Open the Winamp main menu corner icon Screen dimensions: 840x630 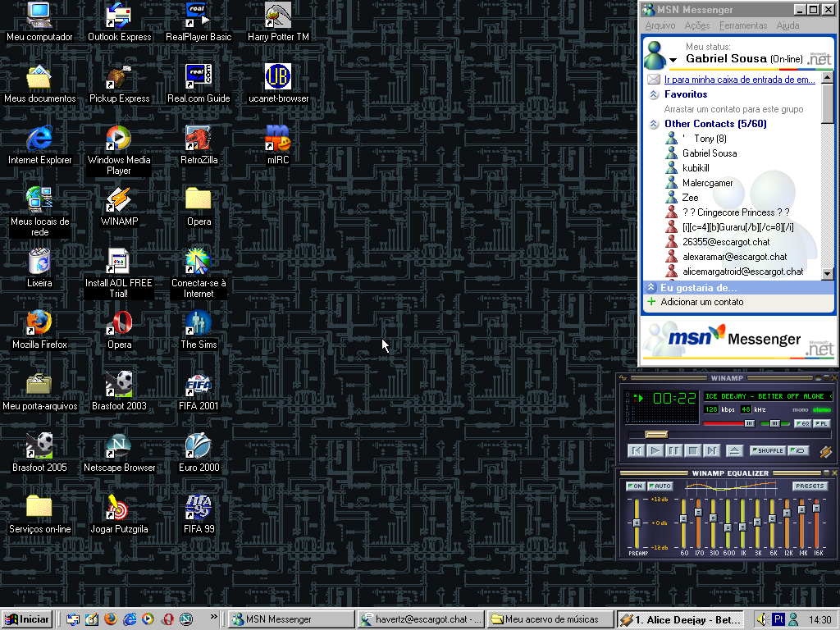623,378
